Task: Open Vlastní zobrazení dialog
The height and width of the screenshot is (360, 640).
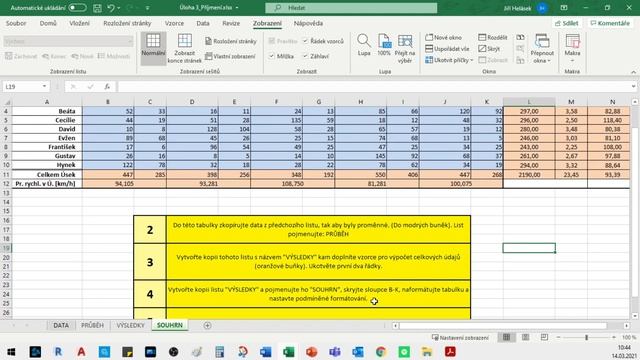Action: [230, 56]
